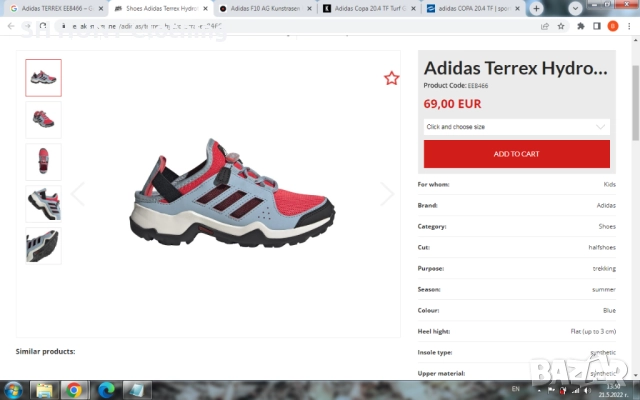
Task: Open the Chrome extensions puzzle icon
Action: pyautogui.click(x=580, y=26)
